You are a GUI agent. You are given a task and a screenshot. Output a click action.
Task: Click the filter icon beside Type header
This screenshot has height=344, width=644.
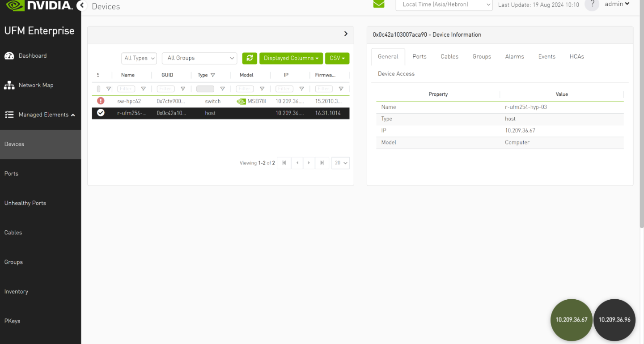pos(213,75)
